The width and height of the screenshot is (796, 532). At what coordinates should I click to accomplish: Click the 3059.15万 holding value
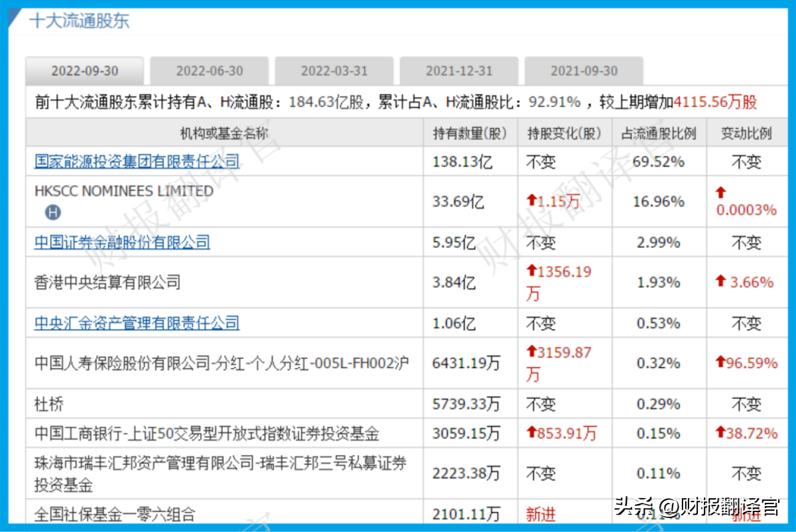coord(466,434)
